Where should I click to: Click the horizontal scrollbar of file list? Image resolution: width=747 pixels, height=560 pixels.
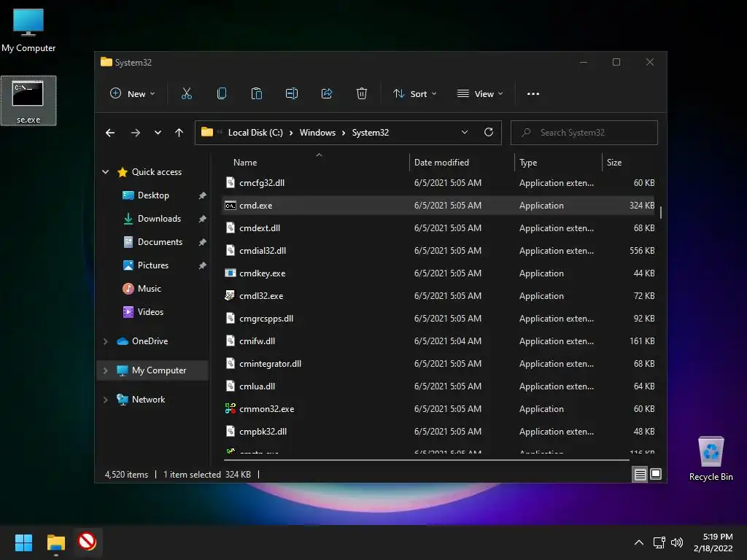(426, 460)
